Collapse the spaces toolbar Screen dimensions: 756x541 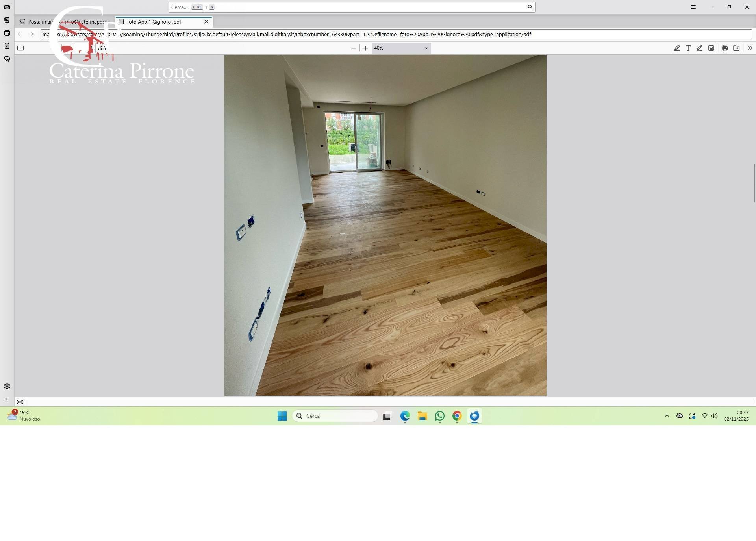point(7,399)
